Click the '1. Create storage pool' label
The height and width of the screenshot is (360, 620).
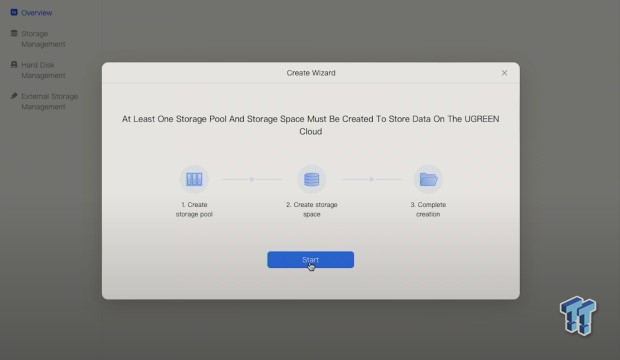click(194, 209)
